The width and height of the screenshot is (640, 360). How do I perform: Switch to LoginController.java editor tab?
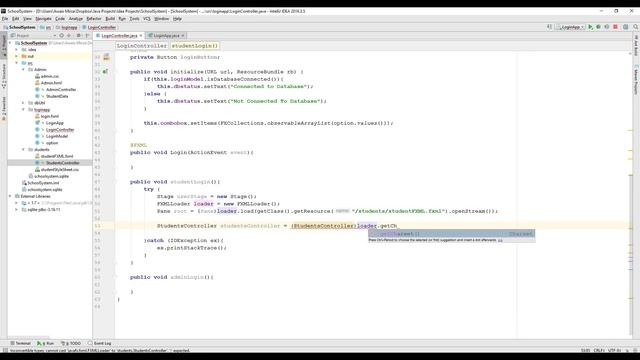coord(118,36)
